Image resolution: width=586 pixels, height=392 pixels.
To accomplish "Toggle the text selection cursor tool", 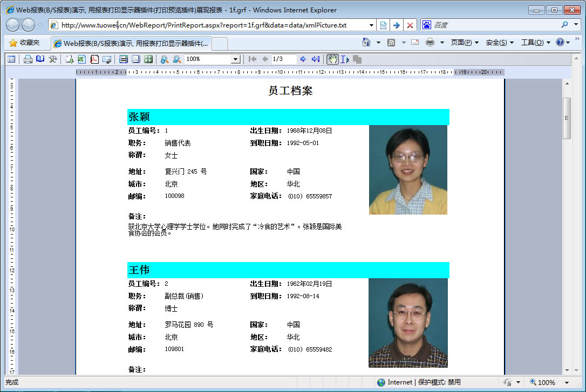I will tap(345, 59).
